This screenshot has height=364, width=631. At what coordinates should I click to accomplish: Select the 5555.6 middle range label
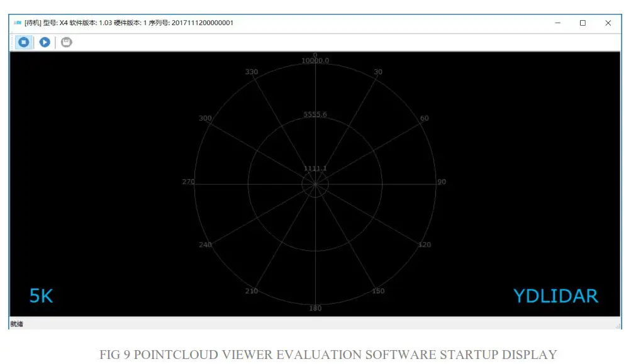tap(315, 115)
